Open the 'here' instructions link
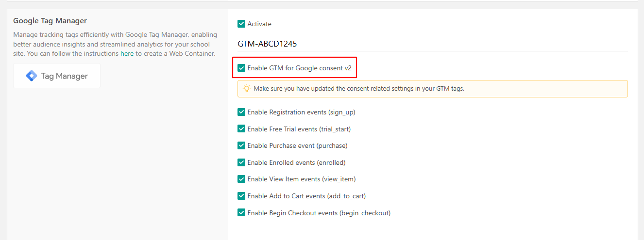 coord(127,53)
